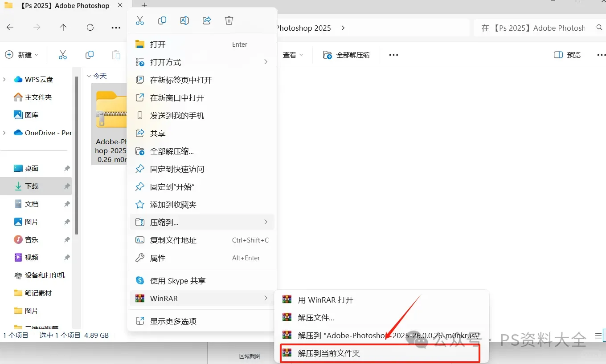606x364 pixels.
Task: Select the Rename icon in the context menu
Action: click(184, 20)
